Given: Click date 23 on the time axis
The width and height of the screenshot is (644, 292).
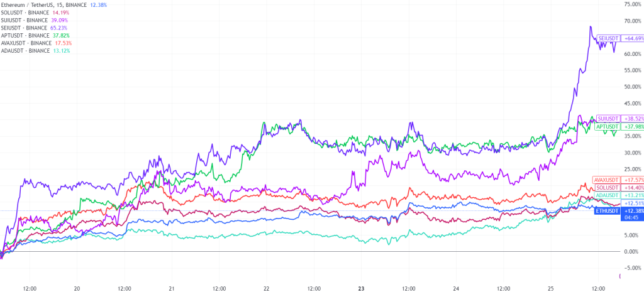Looking at the screenshot, I should 361,289.
